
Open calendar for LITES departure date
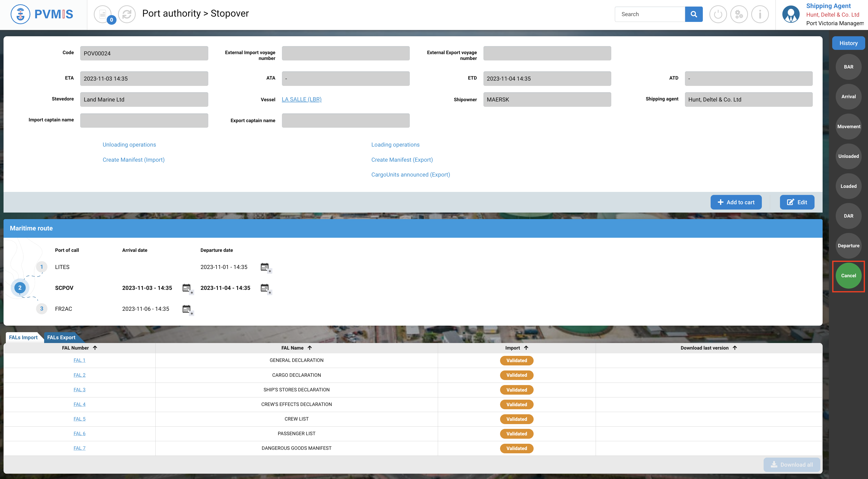[x=265, y=267]
